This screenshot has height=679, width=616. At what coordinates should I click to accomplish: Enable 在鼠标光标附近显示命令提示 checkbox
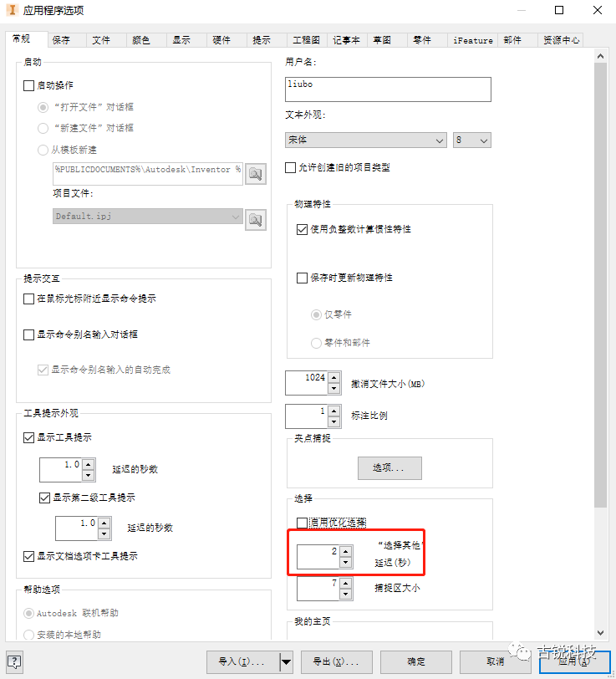pyautogui.click(x=28, y=299)
